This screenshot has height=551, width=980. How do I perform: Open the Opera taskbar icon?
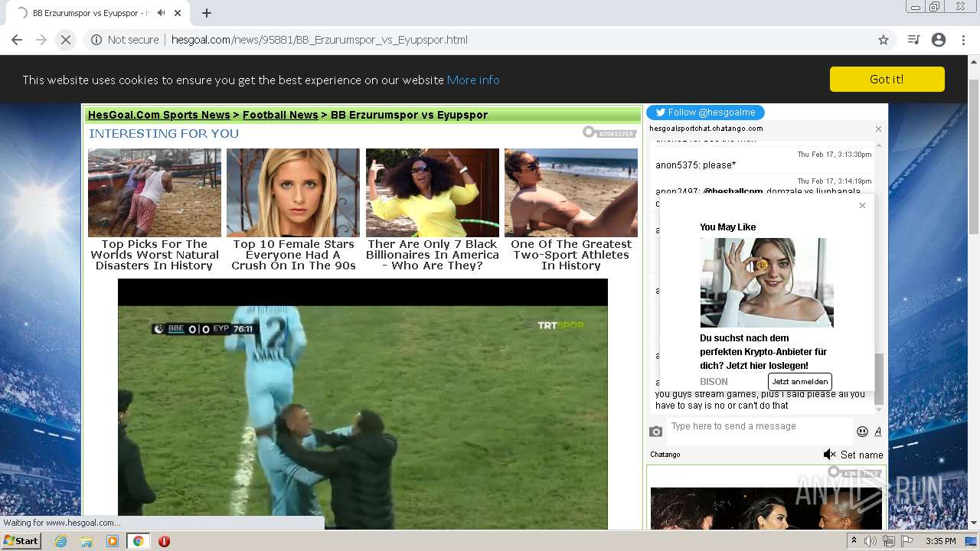tap(164, 541)
